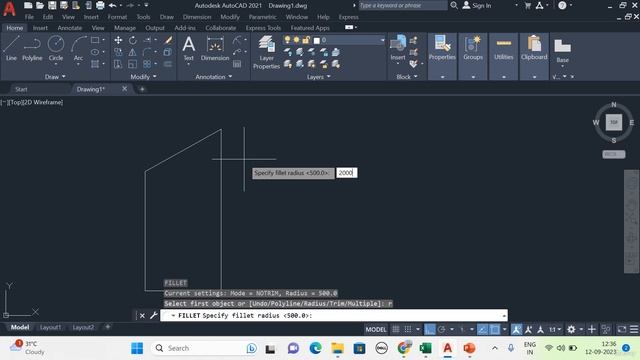Select the Rotate tool in Modify

[133, 40]
